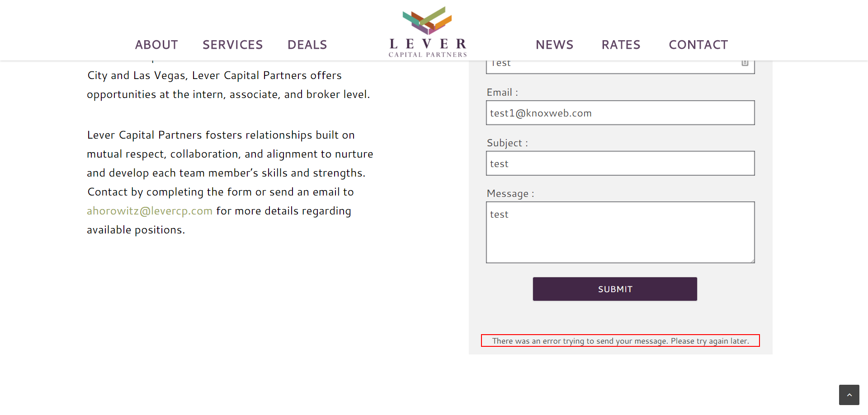Screen dimensions: 868x415
Task: Click the Lever Capital Partners logo
Action: (x=428, y=33)
